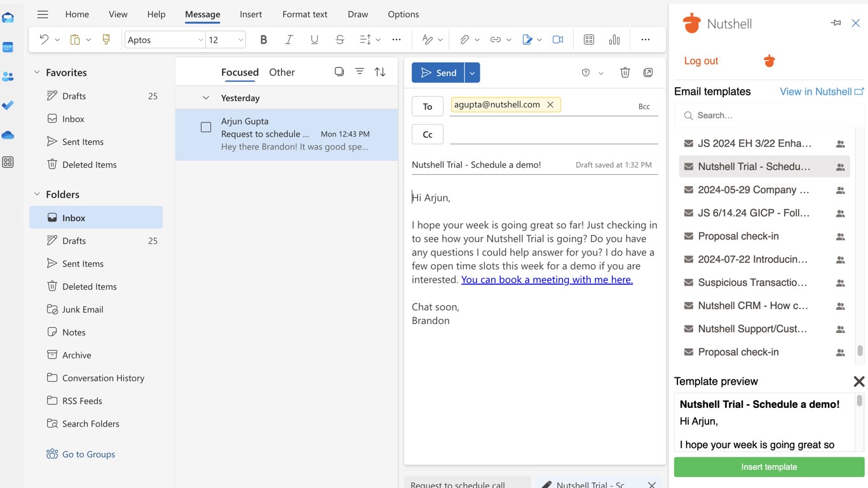
Task: Open the Go to Groups link
Action: [x=88, y=454]
